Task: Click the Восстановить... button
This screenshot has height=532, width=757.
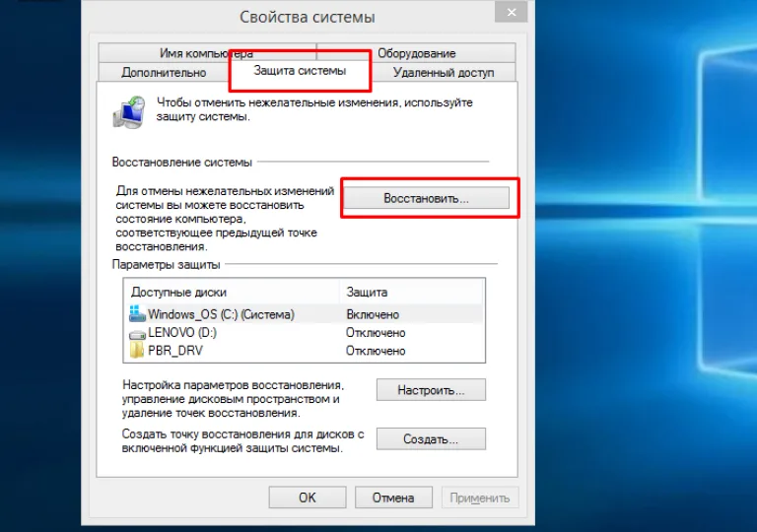Action: click(426, 198)
